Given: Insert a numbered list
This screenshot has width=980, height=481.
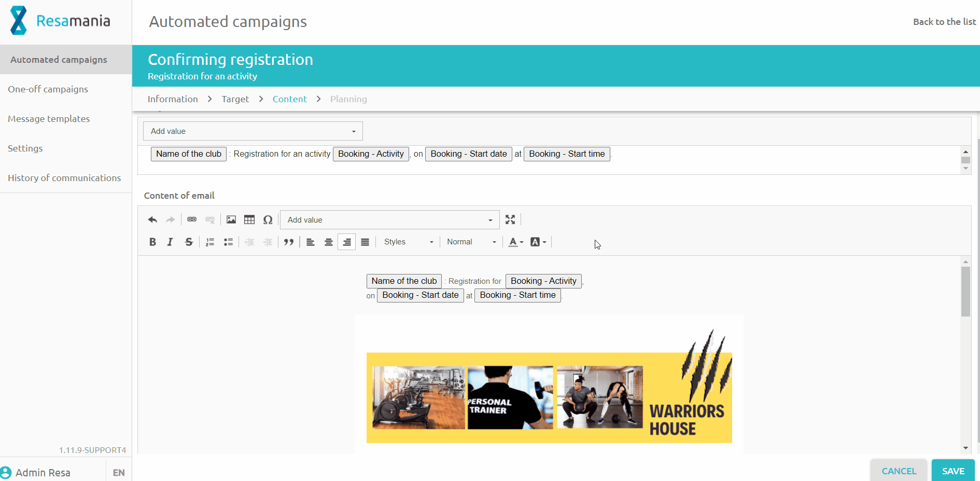Looking at the screenshot, I should click(x=210, y=242).
